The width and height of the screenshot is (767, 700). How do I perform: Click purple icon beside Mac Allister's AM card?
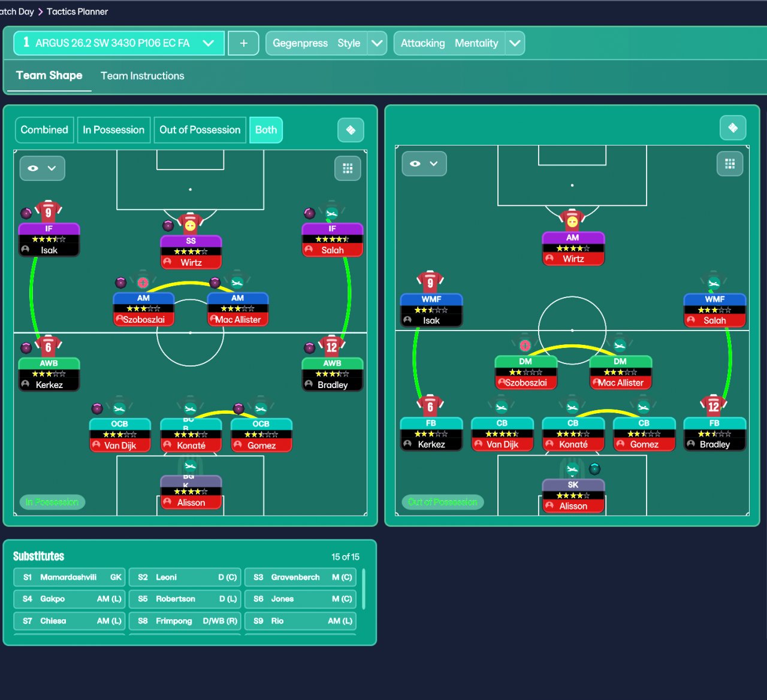215,282
